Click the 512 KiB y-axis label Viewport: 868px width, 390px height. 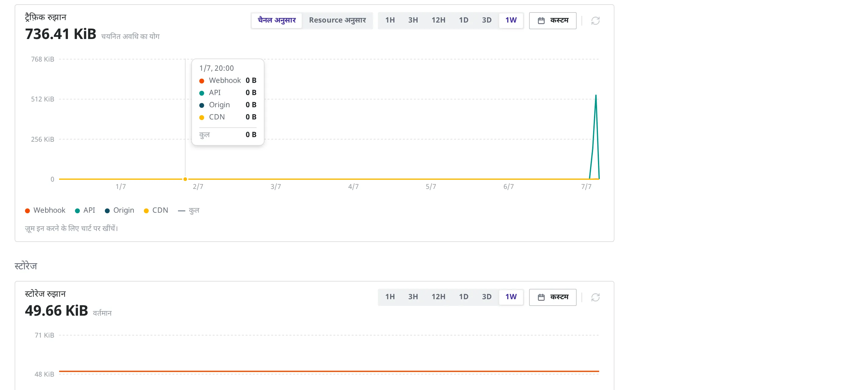tap(42, 99)
